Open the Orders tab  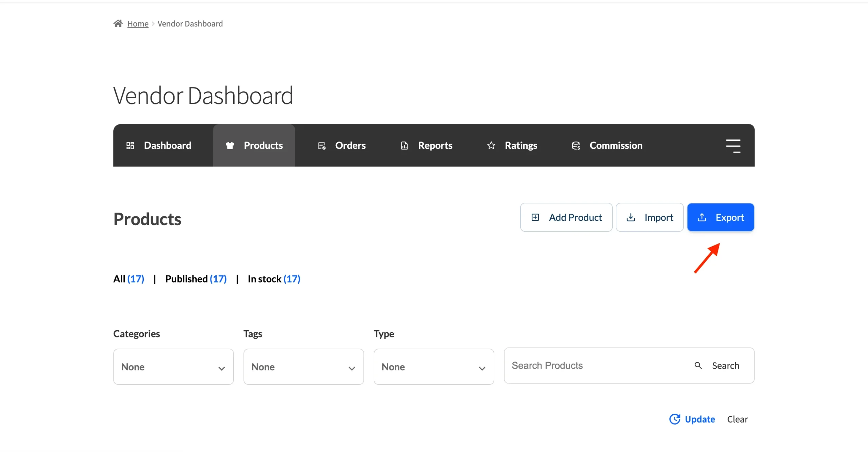tap(342, 145)
